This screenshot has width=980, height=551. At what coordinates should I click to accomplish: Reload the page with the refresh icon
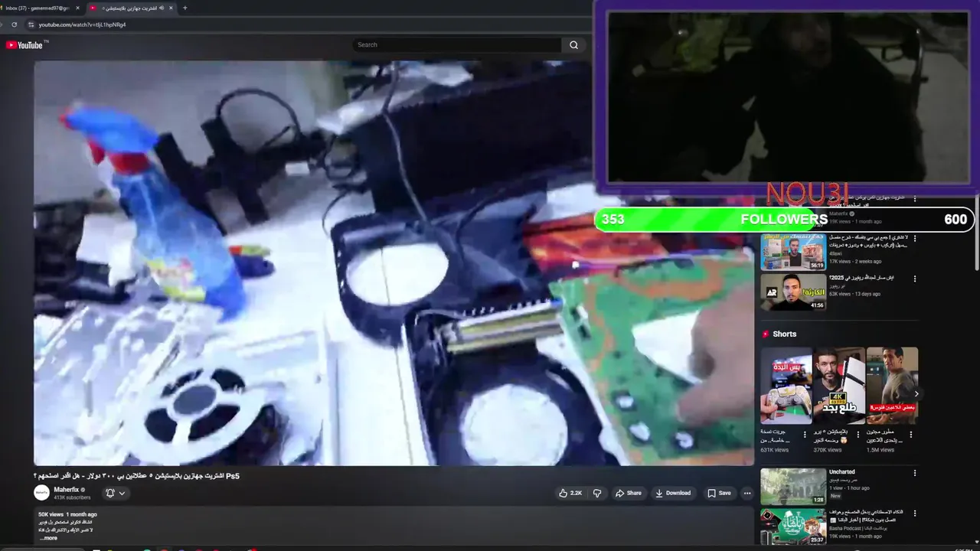click(x=14, y=24)
